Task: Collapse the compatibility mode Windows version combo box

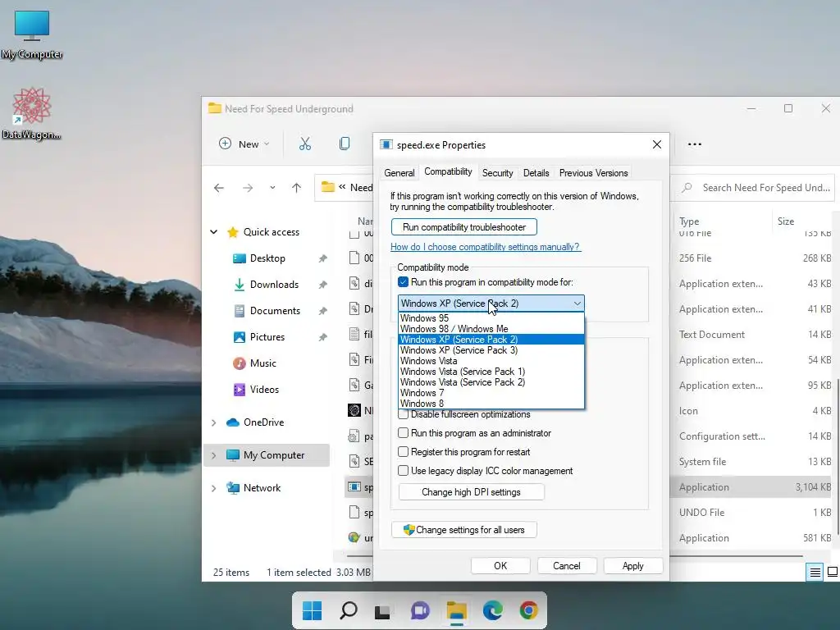Action: tap(491, 304)
